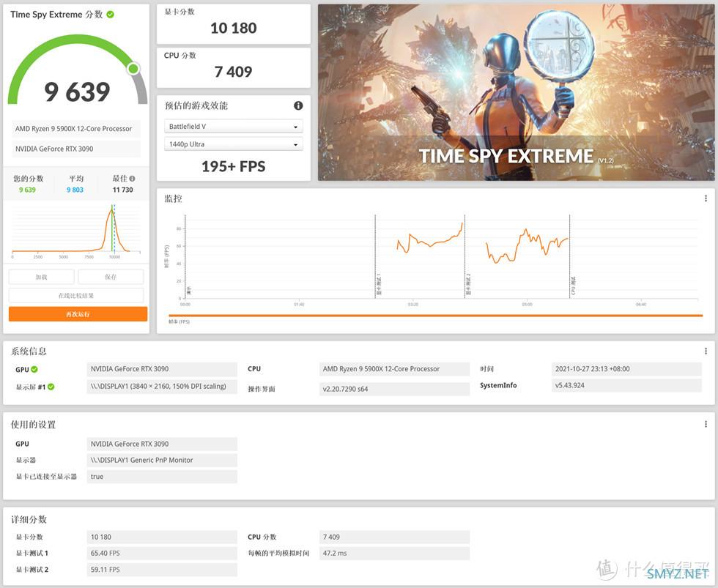The width and height of the screenshot is (718, 588).
Task: Click the green check next to display #1
Action: (51, 387)
